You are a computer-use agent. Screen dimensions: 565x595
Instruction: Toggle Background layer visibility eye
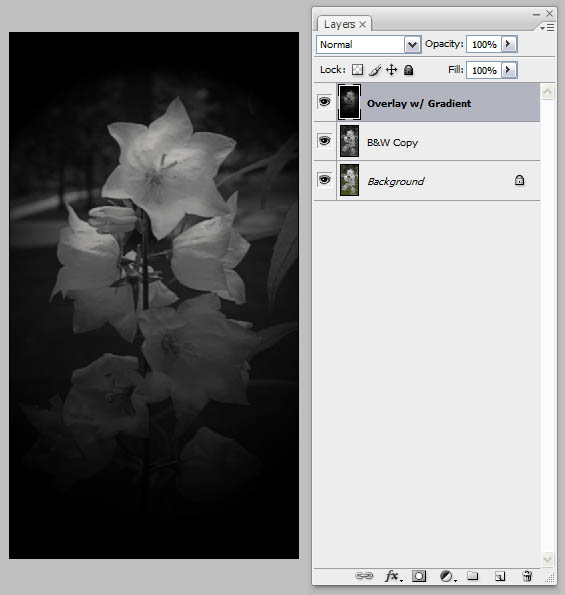coord(324,179)
